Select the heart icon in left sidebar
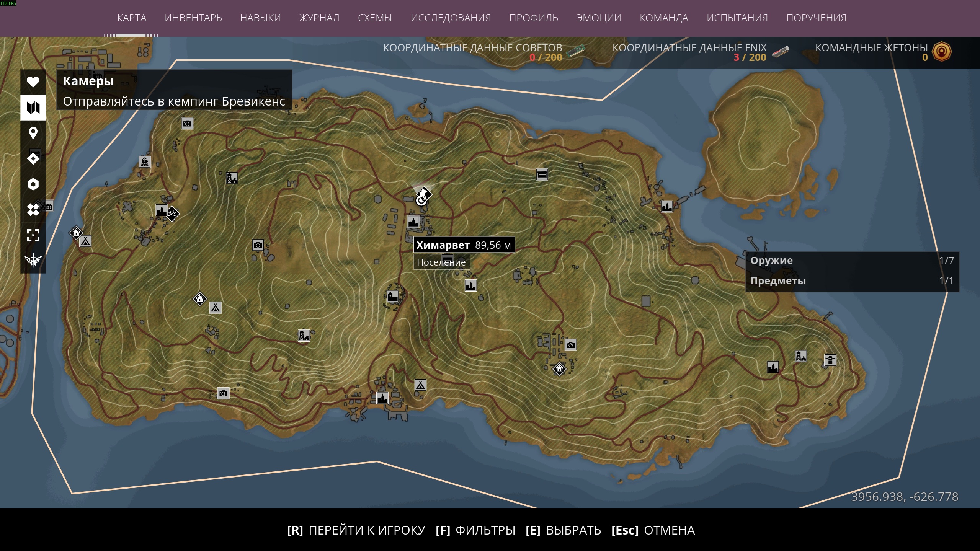980x551 pixels. coord(33,82)
